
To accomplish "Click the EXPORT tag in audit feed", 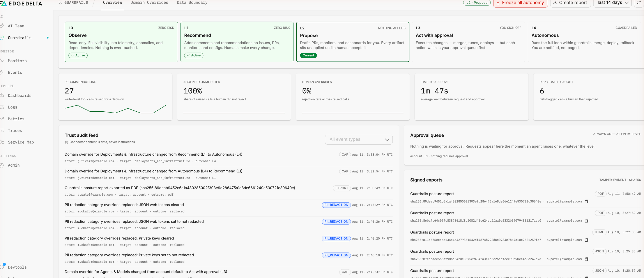I will click(x=341, y=188).
